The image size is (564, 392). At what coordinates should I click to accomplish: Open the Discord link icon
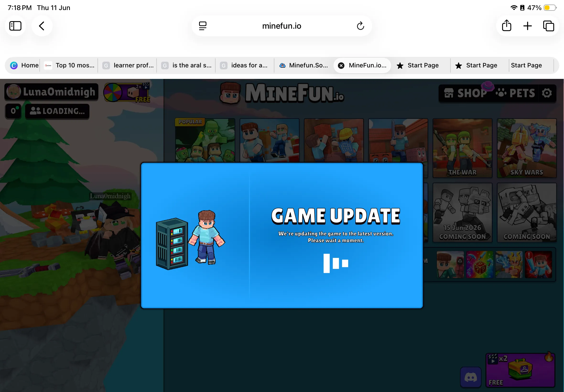click(x=471, y=377)
